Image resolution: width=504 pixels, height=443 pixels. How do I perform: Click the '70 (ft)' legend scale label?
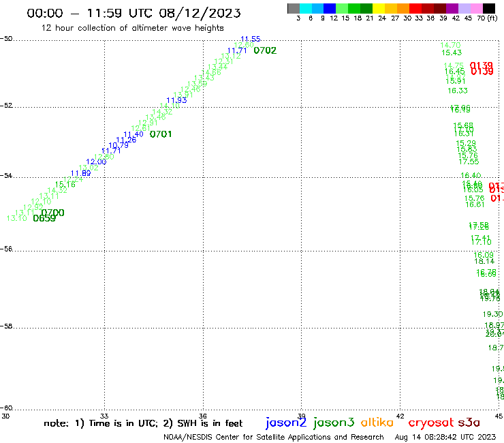point(487,18)
